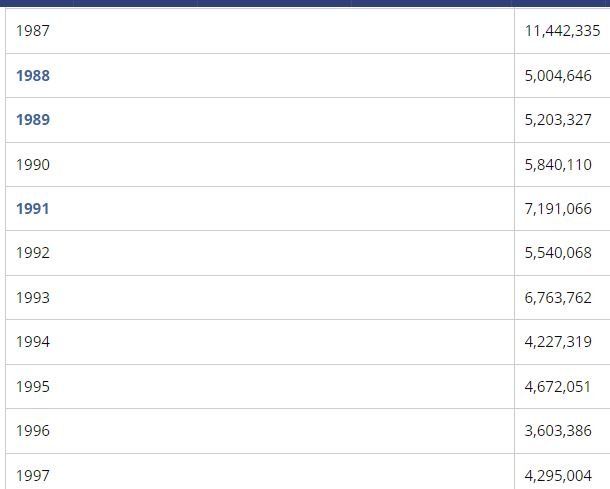The image size is (610, 489).
Task: Click the value 4,227,319
Action: [x=558, y=342]
